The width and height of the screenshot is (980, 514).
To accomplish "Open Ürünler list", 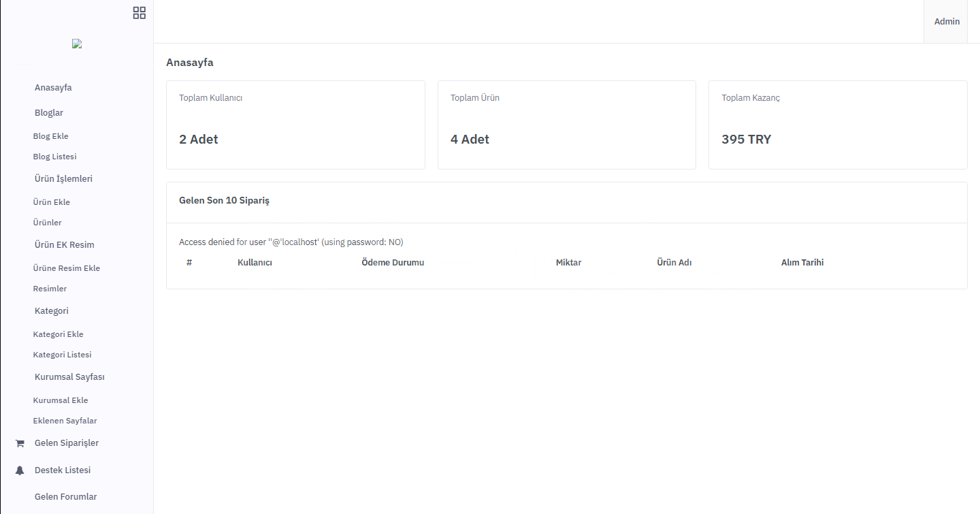I will point(48,223).
